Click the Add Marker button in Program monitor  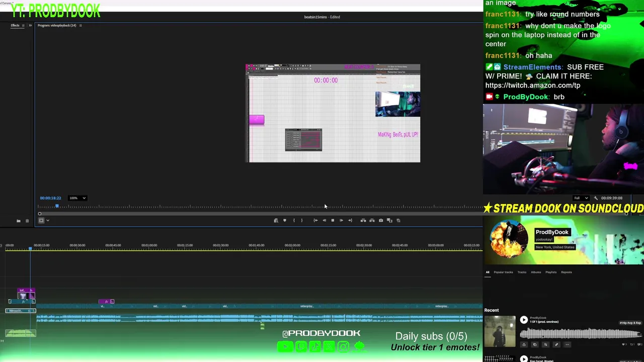285,220
